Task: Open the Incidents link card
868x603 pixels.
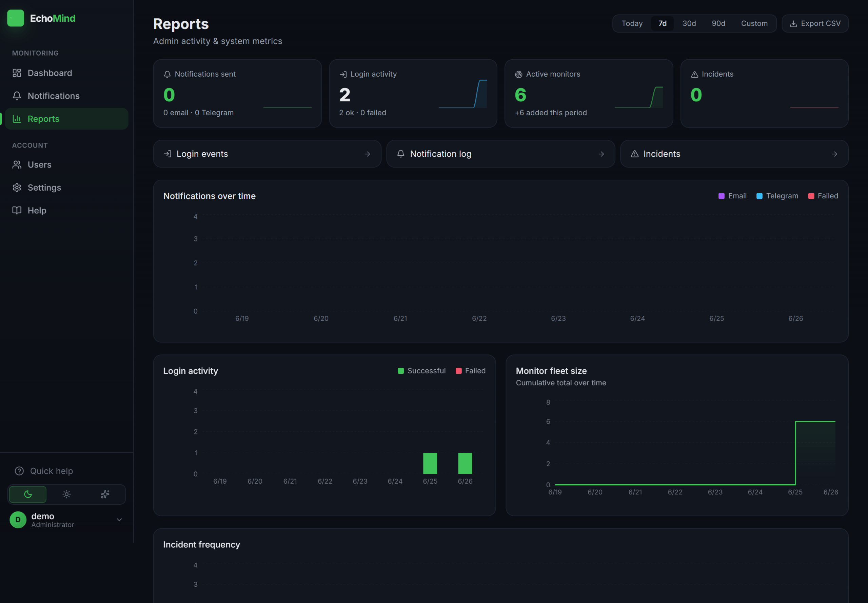Action: [x=734, y=154]
